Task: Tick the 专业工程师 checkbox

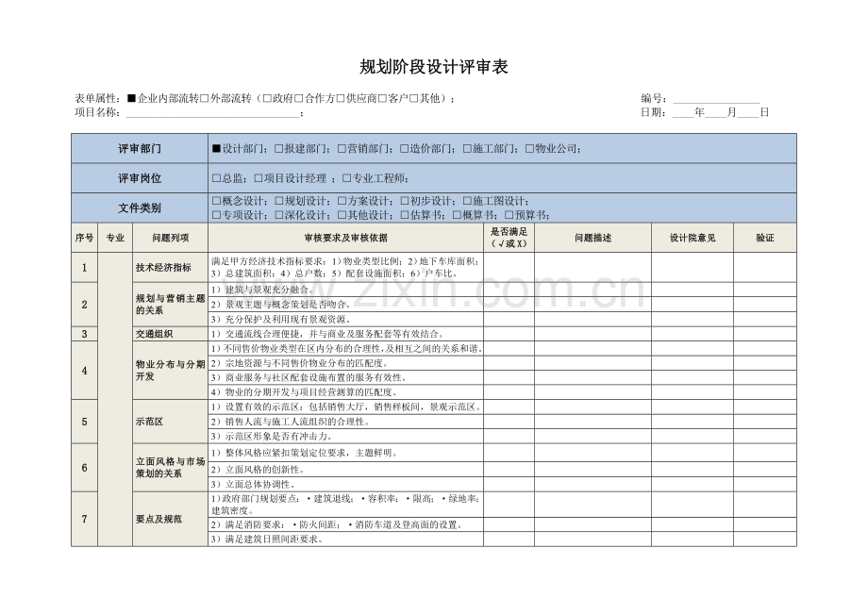Action: pos(347,178)
